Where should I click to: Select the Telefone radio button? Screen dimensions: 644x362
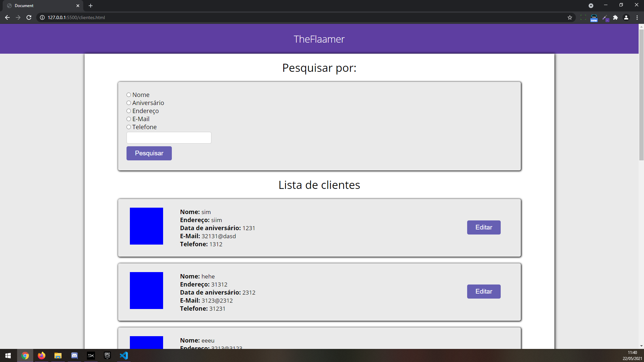[x=129, y=127]
